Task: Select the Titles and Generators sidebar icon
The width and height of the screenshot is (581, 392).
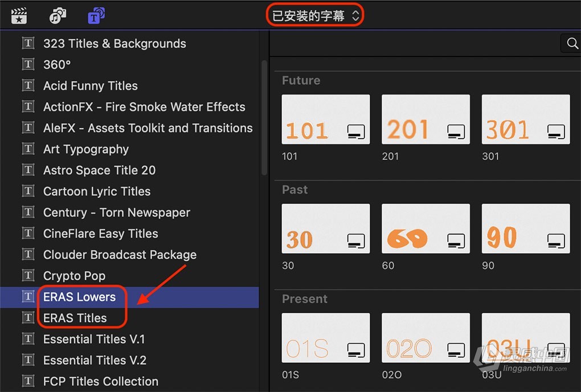Action: click(x=96, y=15)
